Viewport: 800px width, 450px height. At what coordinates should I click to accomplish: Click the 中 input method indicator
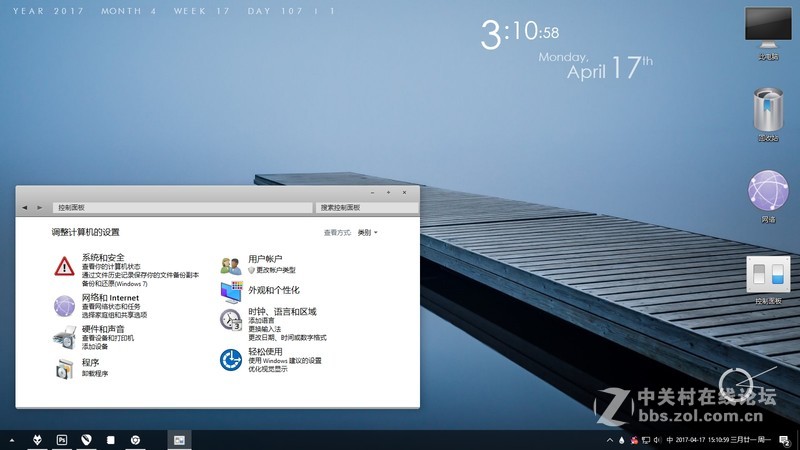(669, 440)
